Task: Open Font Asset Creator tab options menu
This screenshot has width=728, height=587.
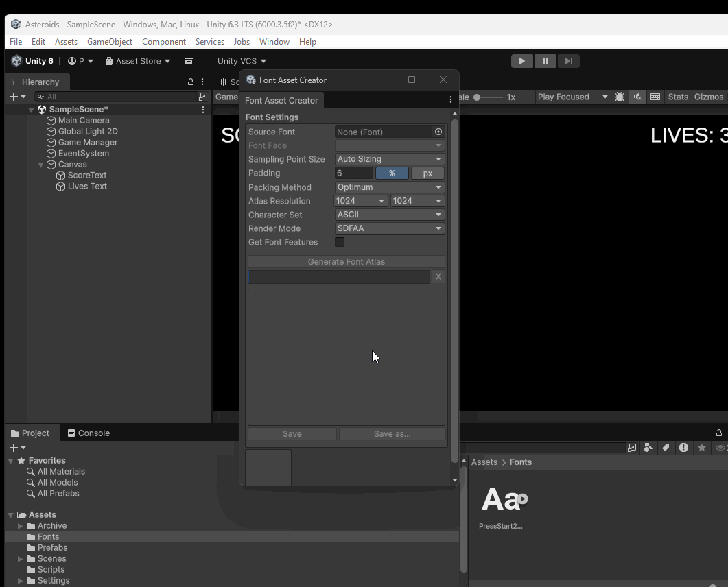Action: (x=450, y=99)
